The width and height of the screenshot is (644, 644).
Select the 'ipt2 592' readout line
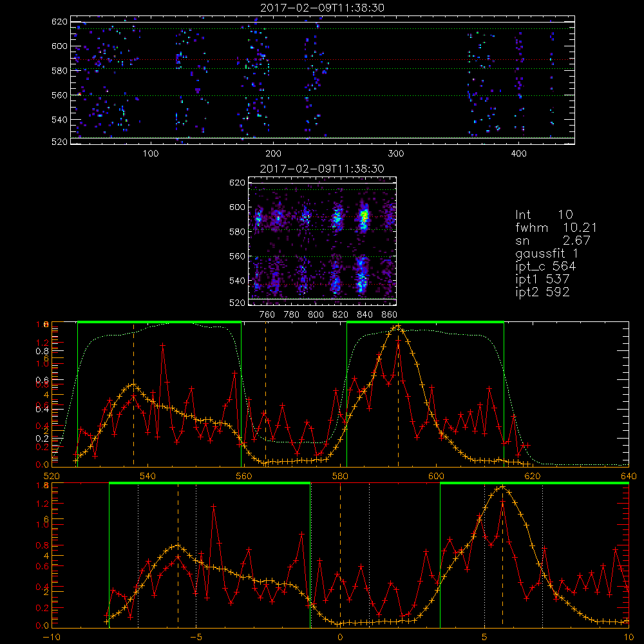point(542,292)
